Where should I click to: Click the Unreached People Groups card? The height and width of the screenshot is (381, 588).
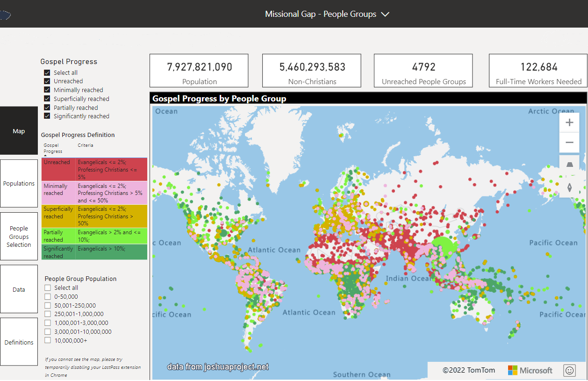(x=423, y=71)
